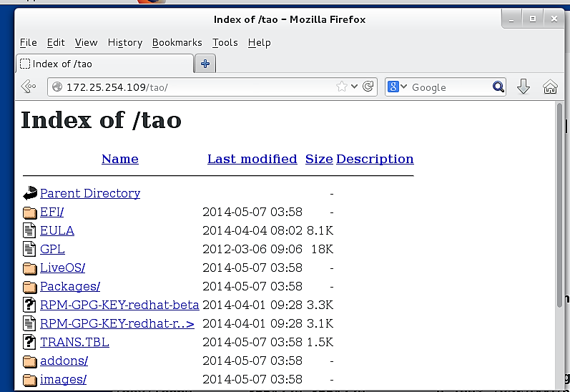Click the GPL size value 18K
570x392 pixels.
pyautogui.click(x=322, y=249)
